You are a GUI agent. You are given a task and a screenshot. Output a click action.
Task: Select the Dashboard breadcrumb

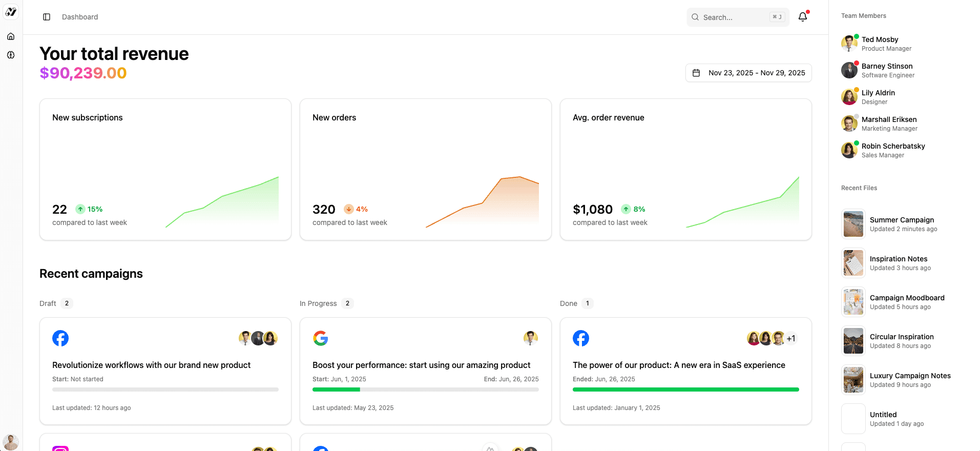pos(80,17)
